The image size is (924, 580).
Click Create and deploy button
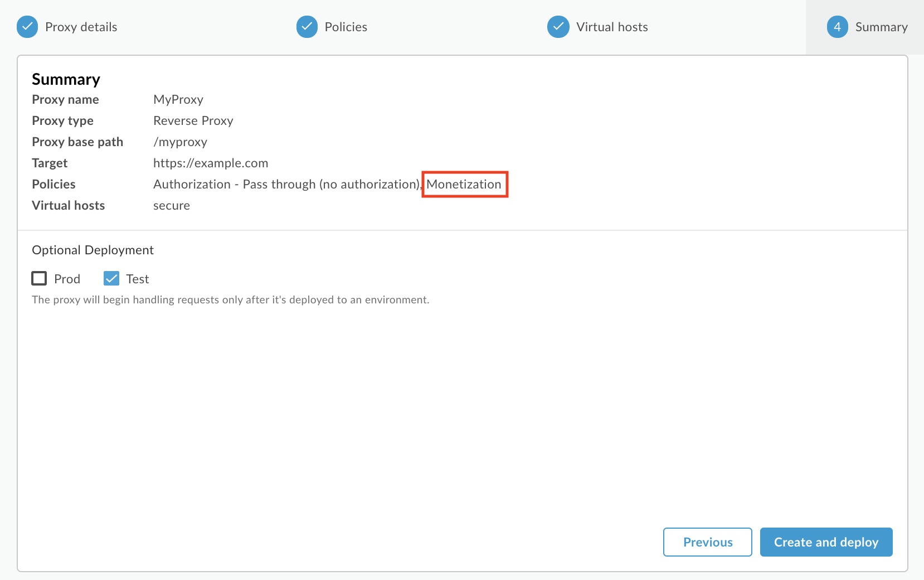pyautogui.click(x=826, y=542)
